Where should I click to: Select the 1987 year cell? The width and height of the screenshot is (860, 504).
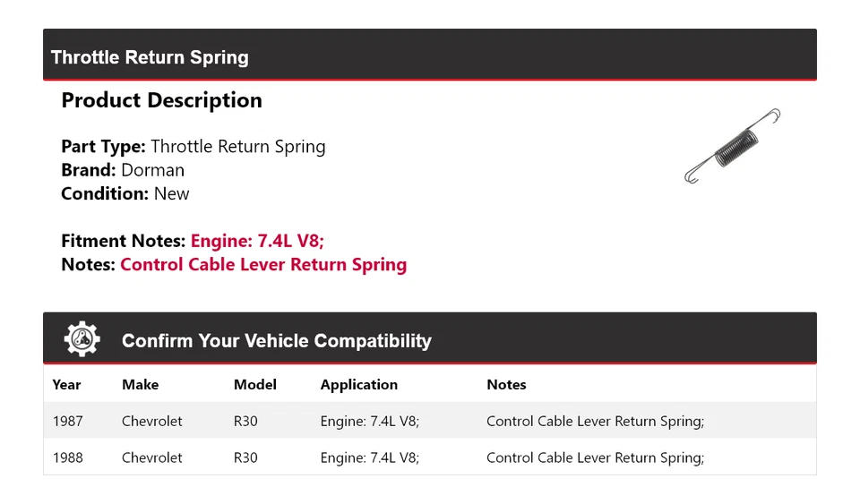pyautogui.click(x=67, y=421)
